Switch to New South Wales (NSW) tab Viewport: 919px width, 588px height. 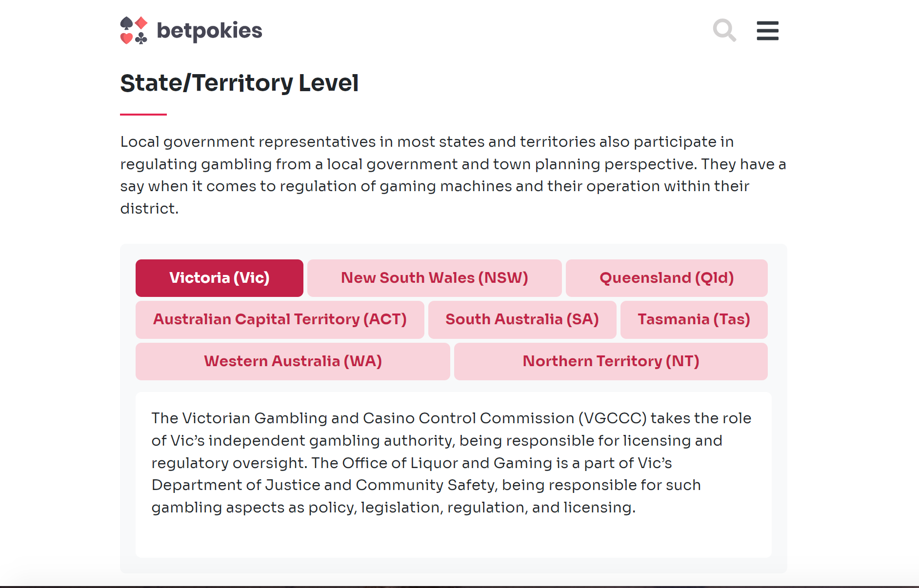click(x=434, y=278)
